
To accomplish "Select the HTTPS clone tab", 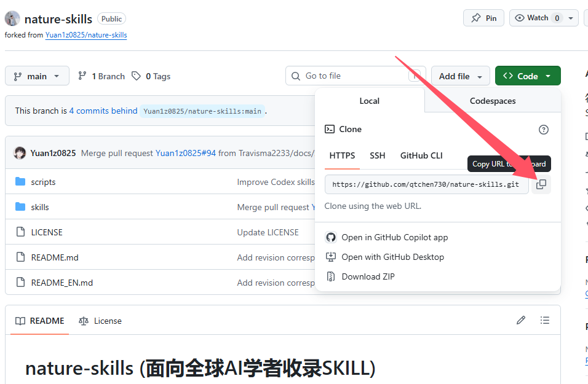I will [x=342, y=155].
